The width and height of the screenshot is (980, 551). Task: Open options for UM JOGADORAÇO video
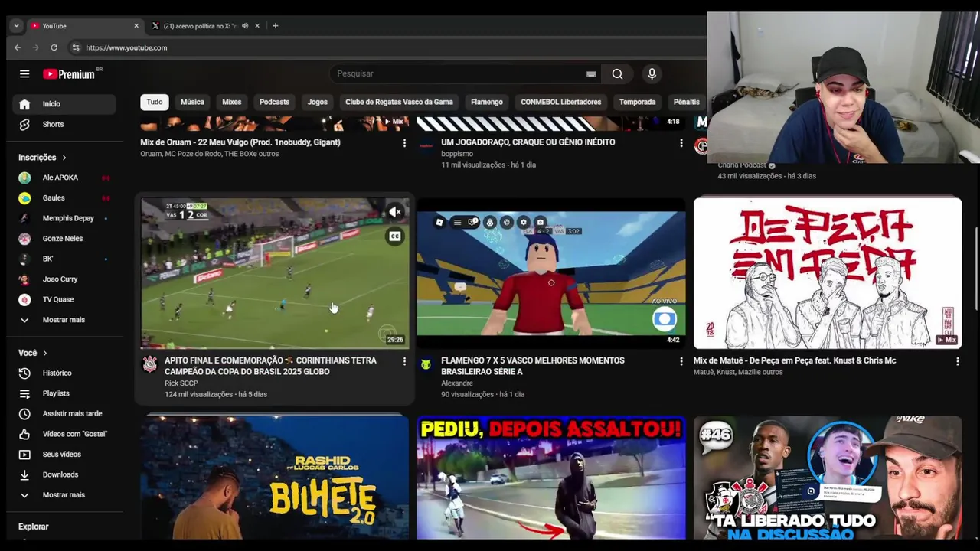[x=681, y=143]
